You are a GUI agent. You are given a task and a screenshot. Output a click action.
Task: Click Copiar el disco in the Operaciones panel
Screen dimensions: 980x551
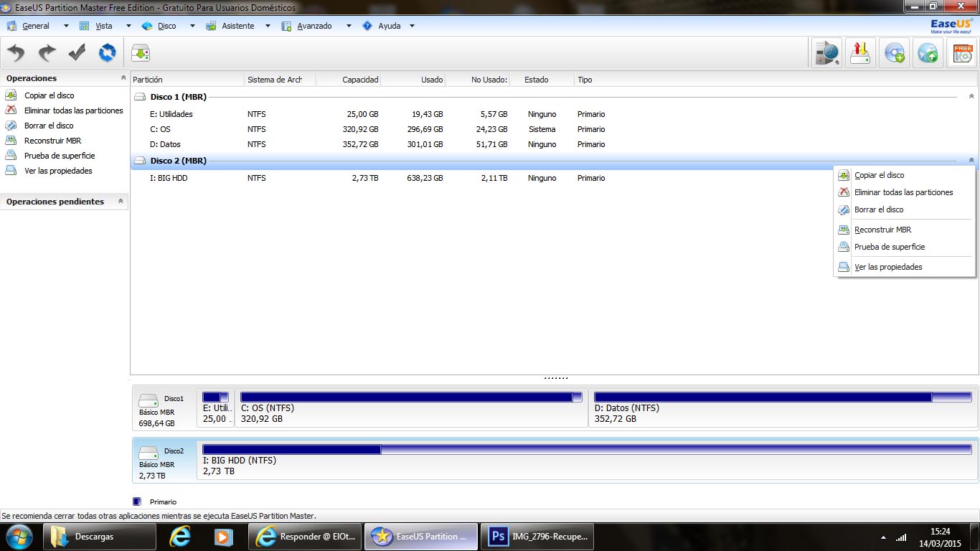[49, 95]
